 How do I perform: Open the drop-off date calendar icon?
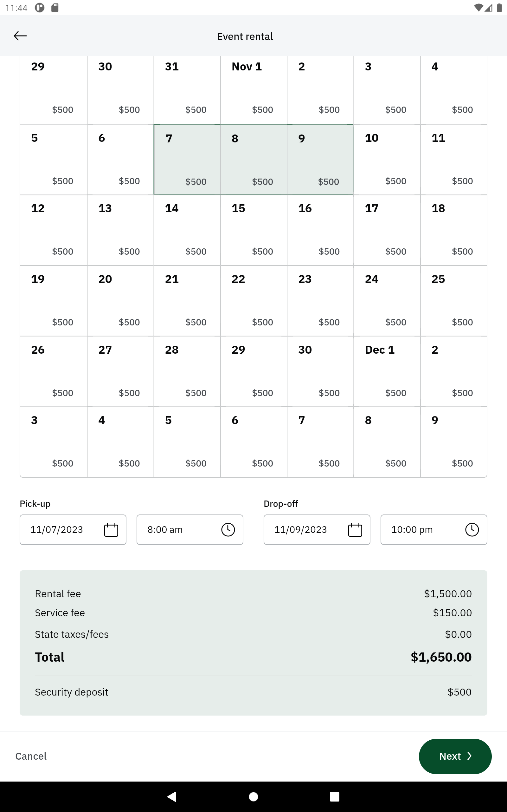click(x=355, y=530)
